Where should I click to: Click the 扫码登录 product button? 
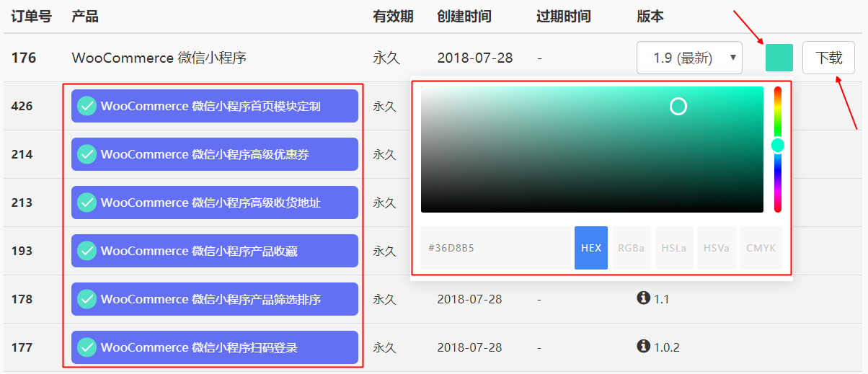tap(215, 347)
